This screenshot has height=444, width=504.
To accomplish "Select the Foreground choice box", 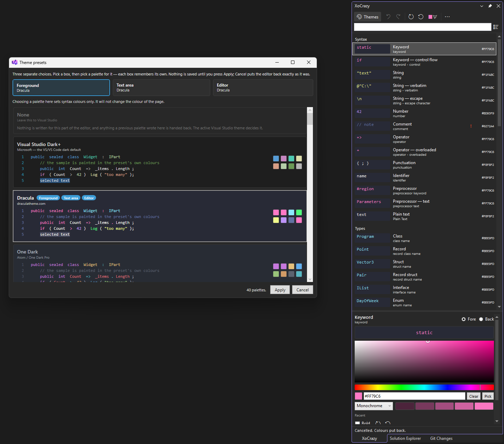I will [61, 88].
